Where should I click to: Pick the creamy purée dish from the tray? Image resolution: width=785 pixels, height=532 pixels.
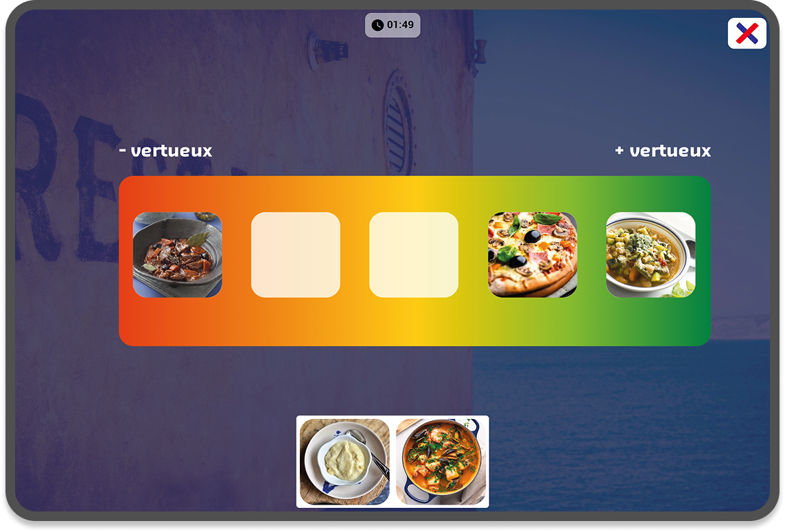344,461
